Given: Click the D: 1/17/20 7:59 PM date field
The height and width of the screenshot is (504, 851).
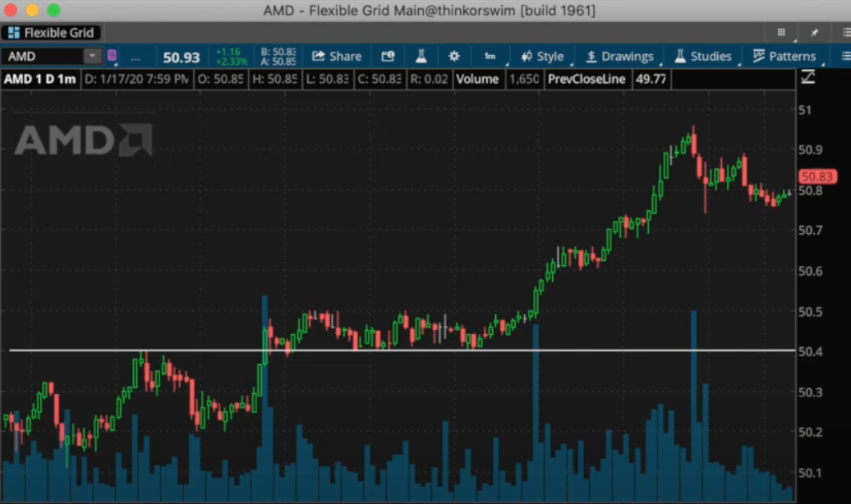Looking at the screenshot, I should 136,79.
